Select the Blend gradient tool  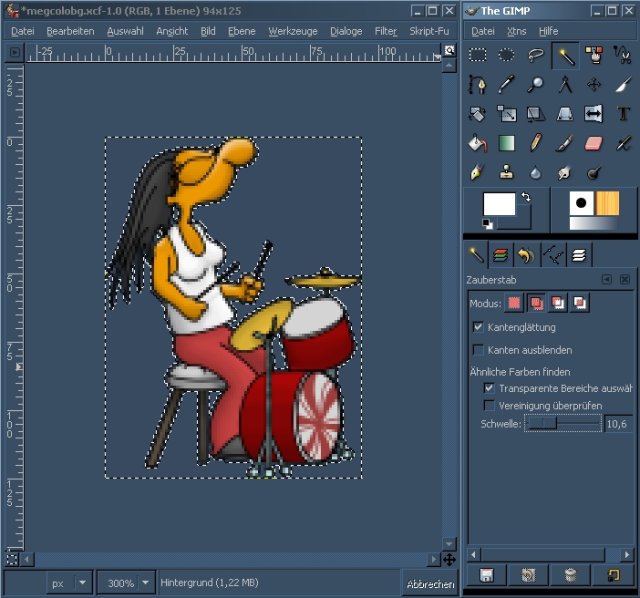[x=507, y=143]
